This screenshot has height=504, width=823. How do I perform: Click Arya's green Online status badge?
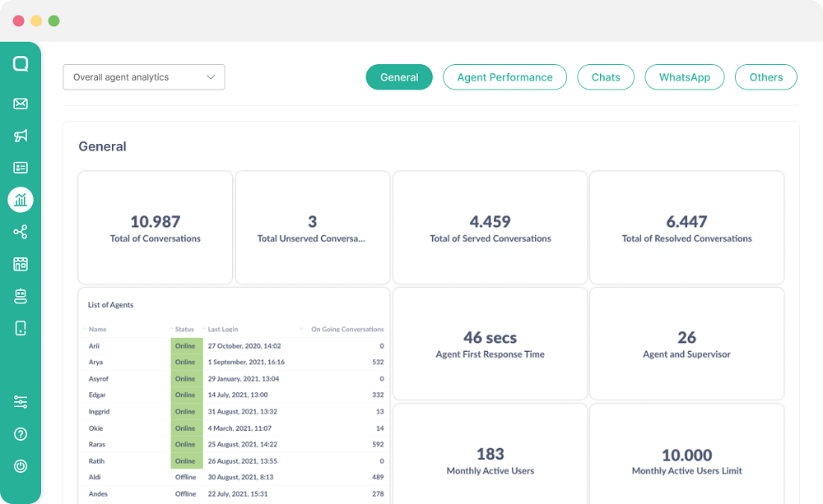[187, 362]
